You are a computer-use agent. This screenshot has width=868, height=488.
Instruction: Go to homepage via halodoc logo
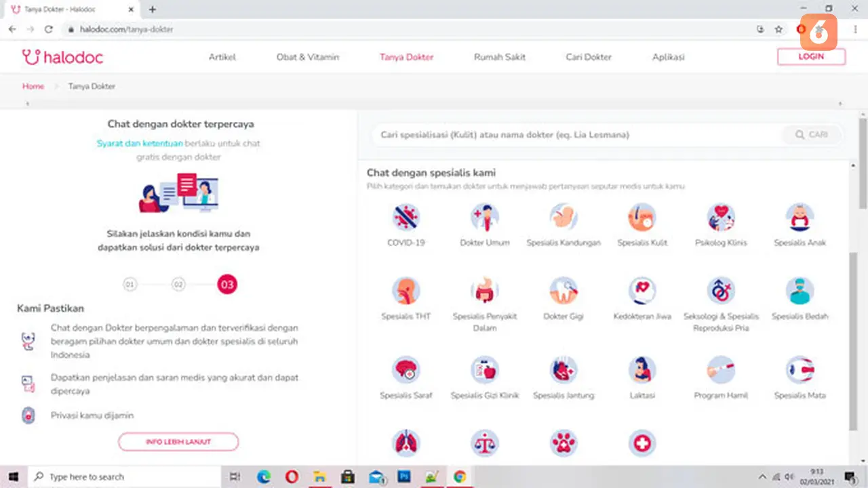[x=62, y=58]
